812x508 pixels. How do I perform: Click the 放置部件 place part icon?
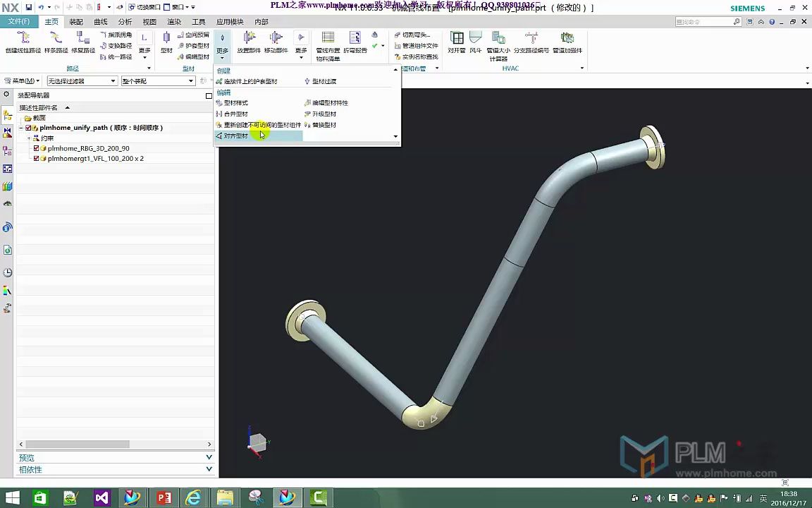(249, 38)
